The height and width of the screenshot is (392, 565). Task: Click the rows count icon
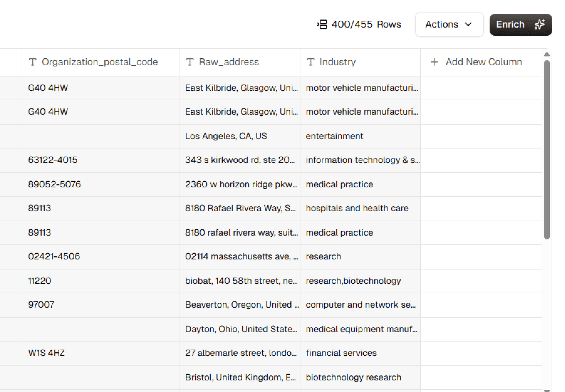[x=322, y=24]
